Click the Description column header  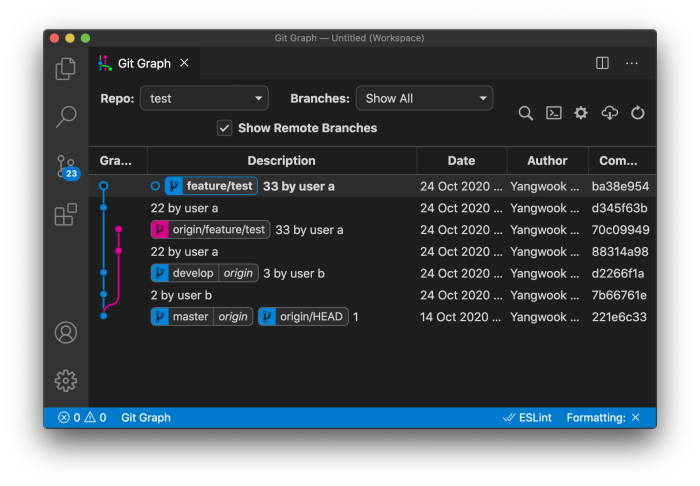point(282,161)
